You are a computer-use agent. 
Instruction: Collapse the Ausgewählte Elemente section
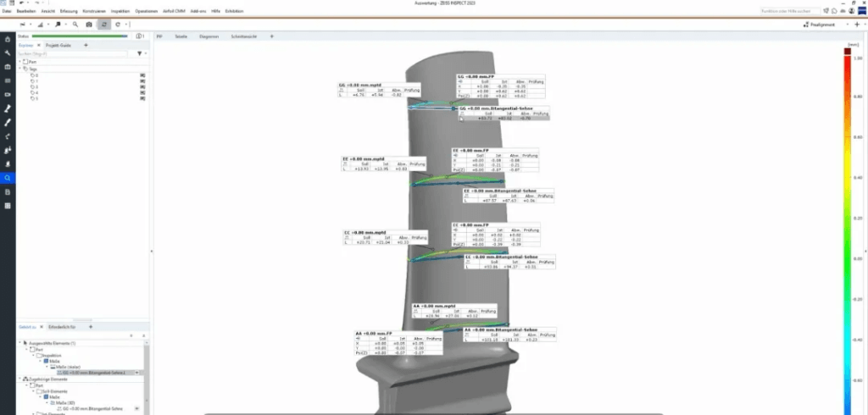tap(20, 343)
